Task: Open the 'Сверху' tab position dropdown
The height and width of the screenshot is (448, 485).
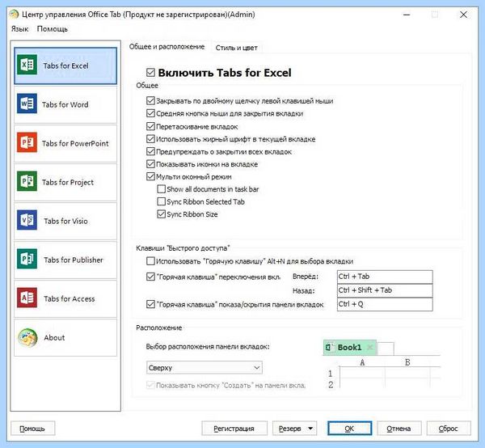Action: [205, 368]
